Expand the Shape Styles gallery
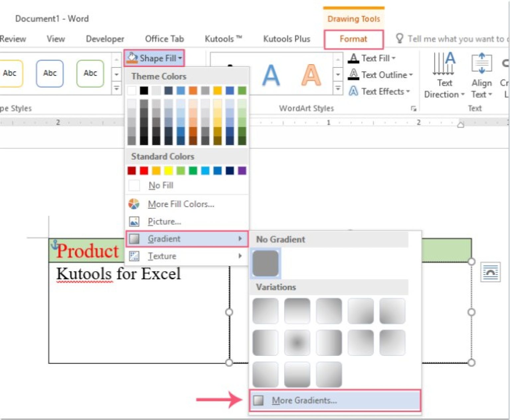Screen dimensions: 510x420 [x=117, y=89]
